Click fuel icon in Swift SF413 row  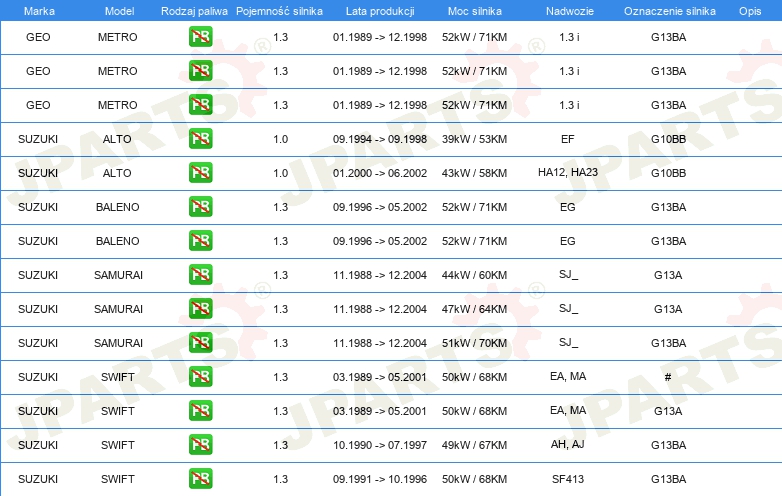(200, 479)
